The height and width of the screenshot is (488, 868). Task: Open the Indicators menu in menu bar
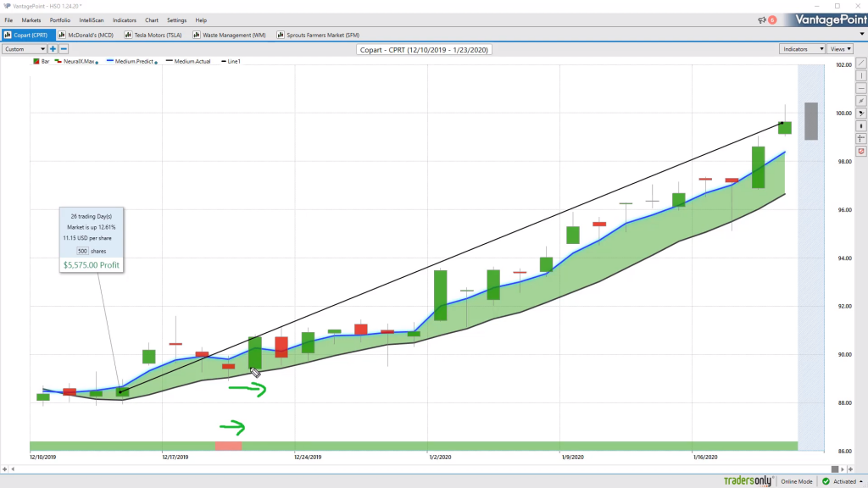(124, 20)
